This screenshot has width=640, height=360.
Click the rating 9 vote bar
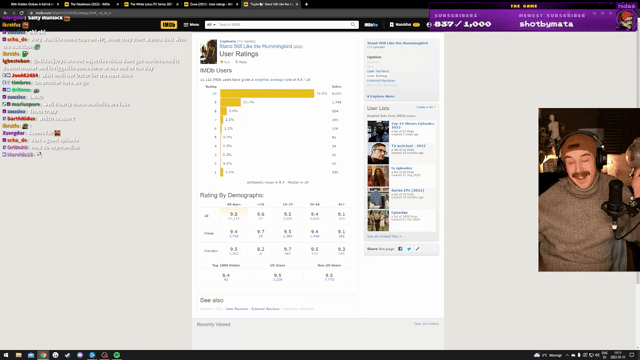pos(231,102)
